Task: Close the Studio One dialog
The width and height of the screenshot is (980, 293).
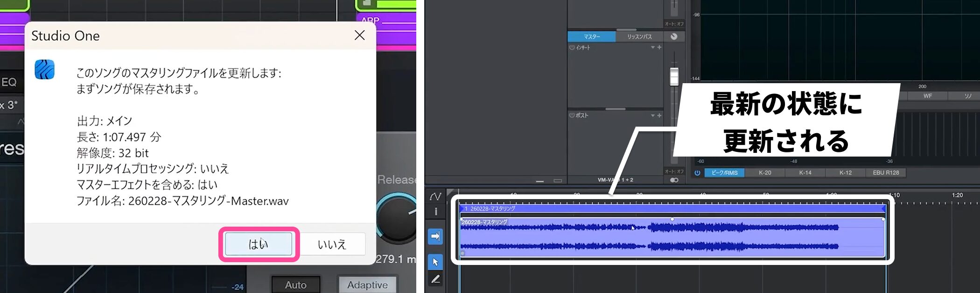Action: coord(359,36)
